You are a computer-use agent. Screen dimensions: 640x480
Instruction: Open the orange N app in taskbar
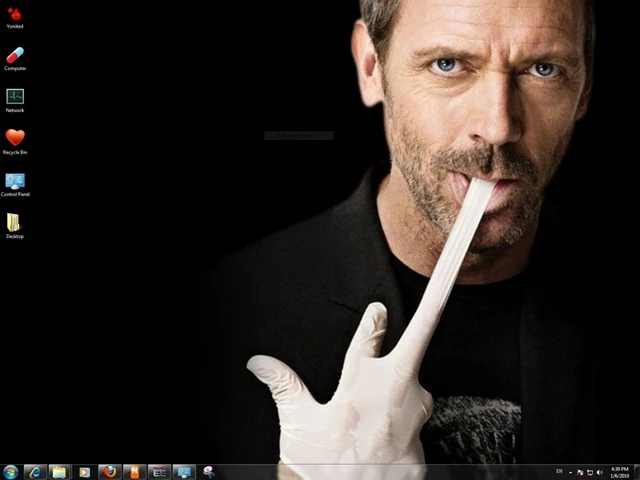[134, 472]
